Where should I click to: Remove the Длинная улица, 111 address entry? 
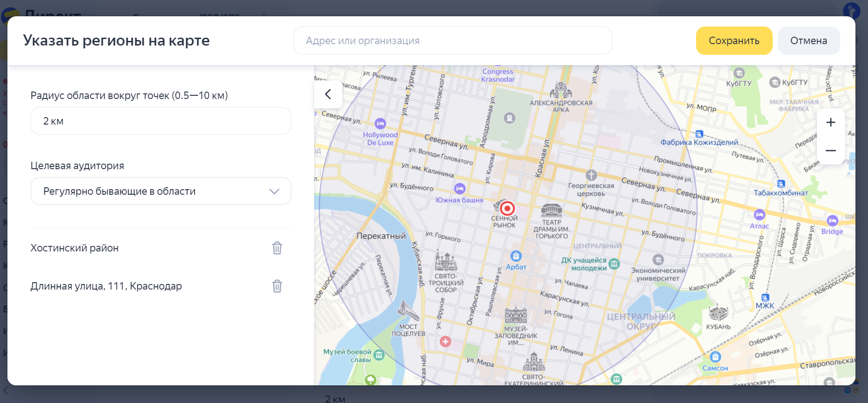click(277, 286)
